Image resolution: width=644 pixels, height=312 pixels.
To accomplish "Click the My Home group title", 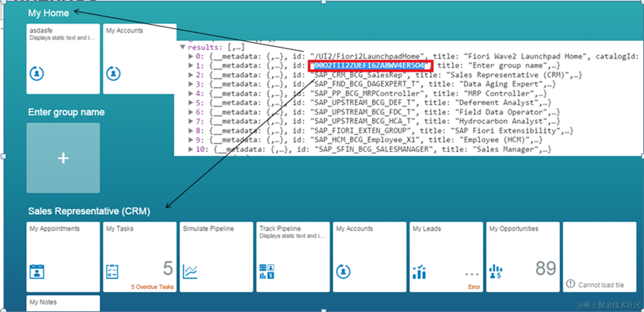I will click(x=48, y=13).
